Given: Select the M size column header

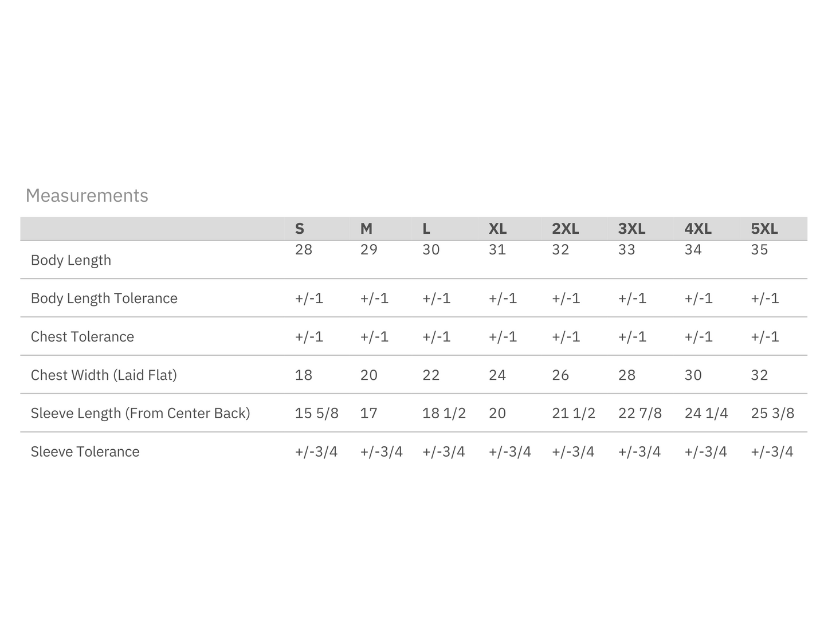Looking at the screenshot, I should tap(366, 229).
